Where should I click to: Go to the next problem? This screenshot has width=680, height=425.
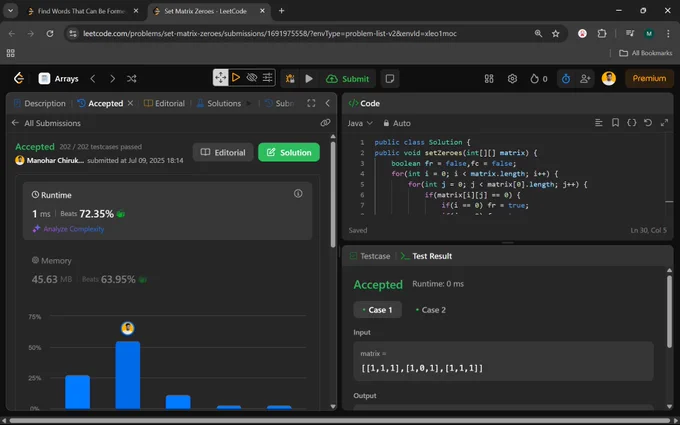[112, 78]
